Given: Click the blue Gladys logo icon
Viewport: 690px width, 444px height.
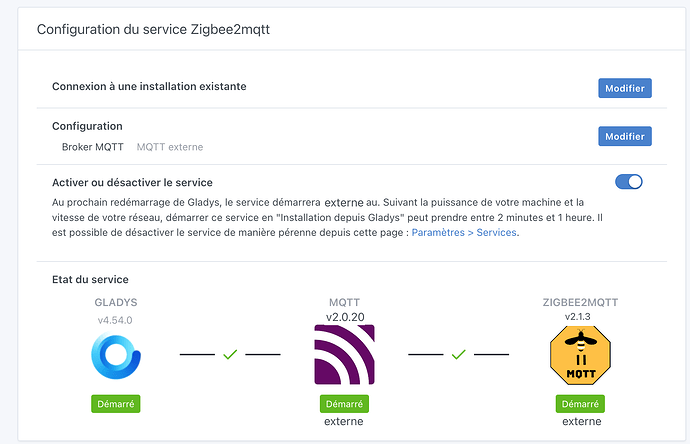Looking at the screenshot, I should (x=115, y=354).
